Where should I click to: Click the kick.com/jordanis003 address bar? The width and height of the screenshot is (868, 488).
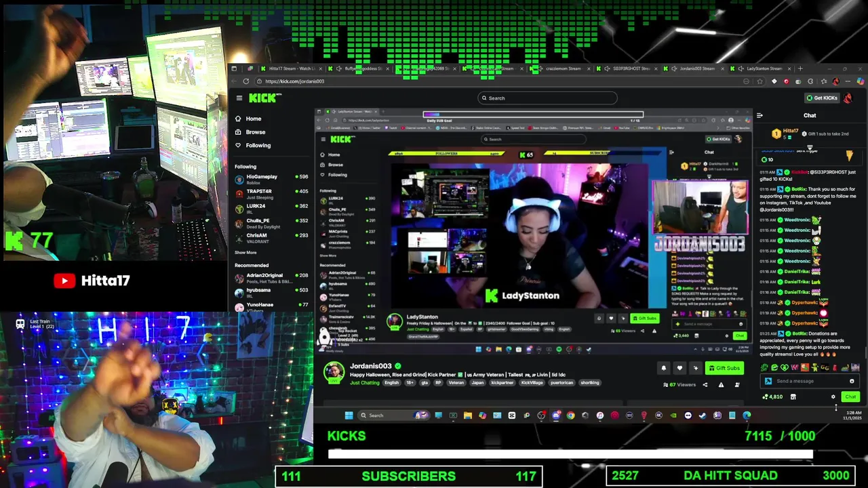(x=502, y=81)
